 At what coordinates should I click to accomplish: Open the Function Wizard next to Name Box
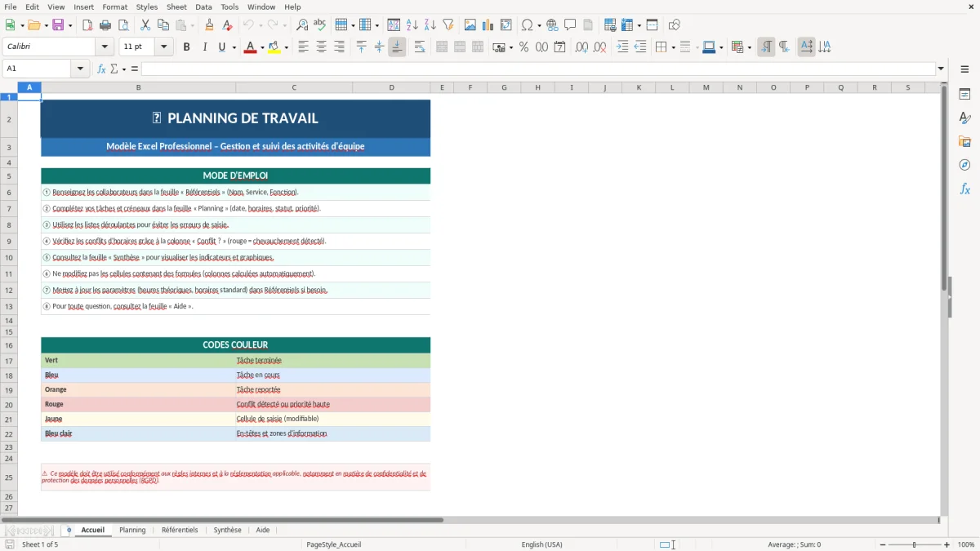click(101, 69)
